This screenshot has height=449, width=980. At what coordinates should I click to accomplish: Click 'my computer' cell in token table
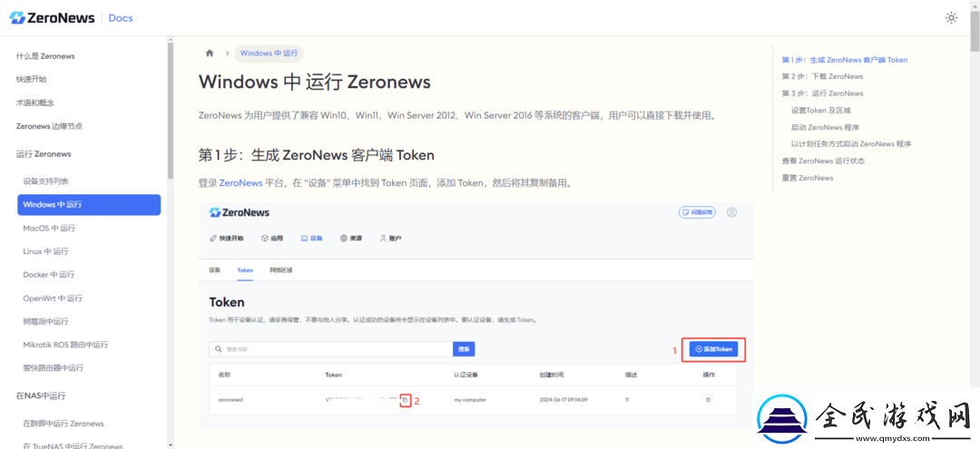pos(470,400)
